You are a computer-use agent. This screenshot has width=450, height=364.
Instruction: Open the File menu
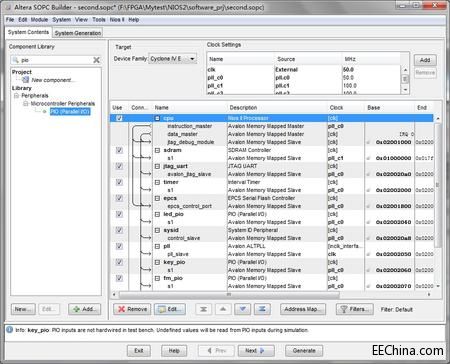tap(10, 20)
